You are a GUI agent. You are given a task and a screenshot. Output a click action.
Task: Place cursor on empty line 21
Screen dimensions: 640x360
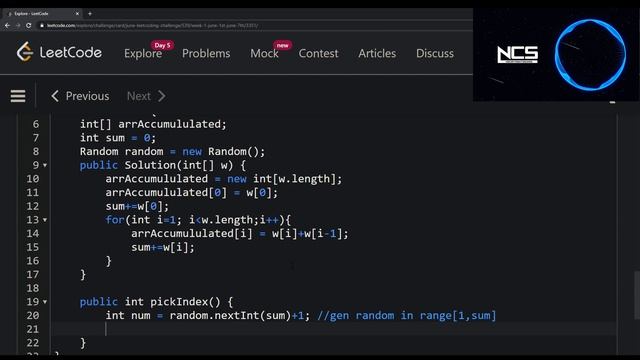tap(334, 329)
